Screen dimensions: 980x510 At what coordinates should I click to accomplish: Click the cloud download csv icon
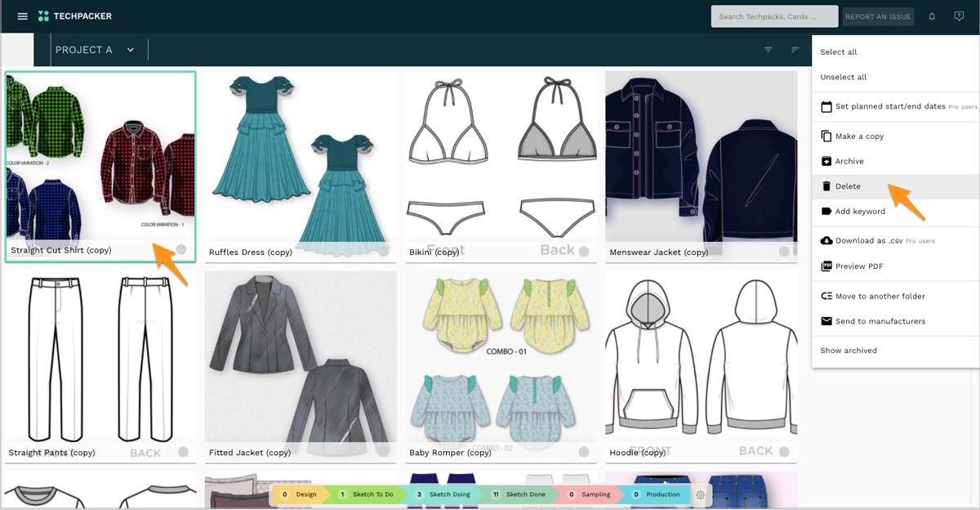826,240
